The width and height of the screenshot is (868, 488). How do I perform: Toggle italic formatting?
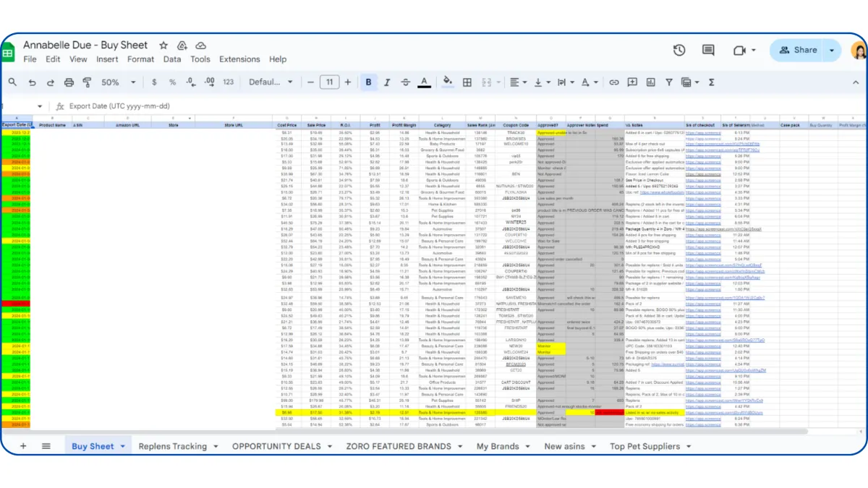pos(386,82)
